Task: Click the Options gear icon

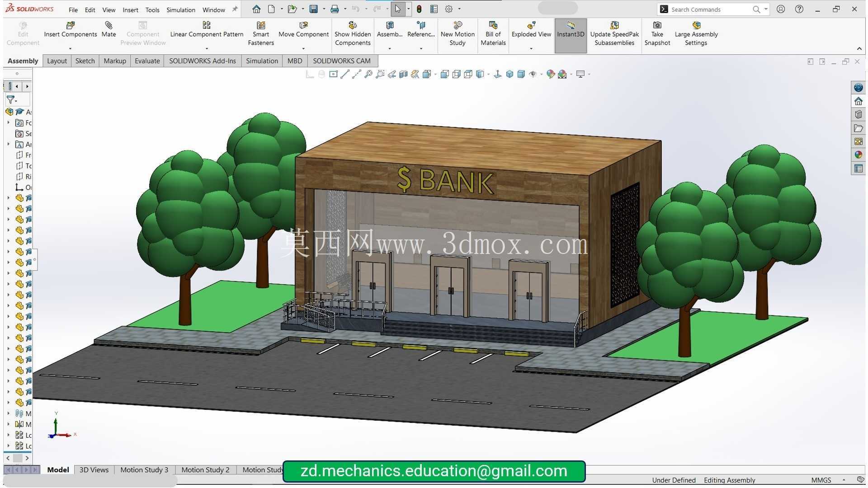Action: 449,9
